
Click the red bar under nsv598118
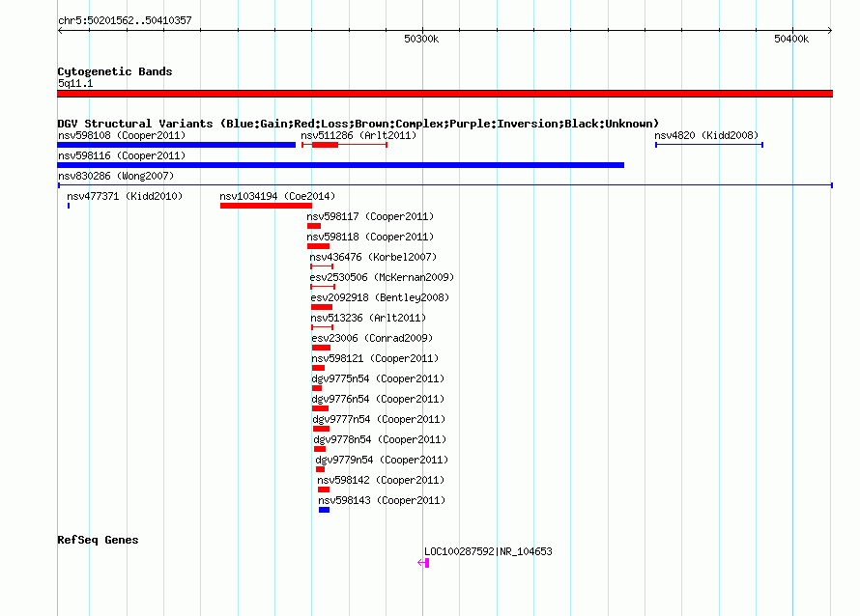(x=318, y=246)
